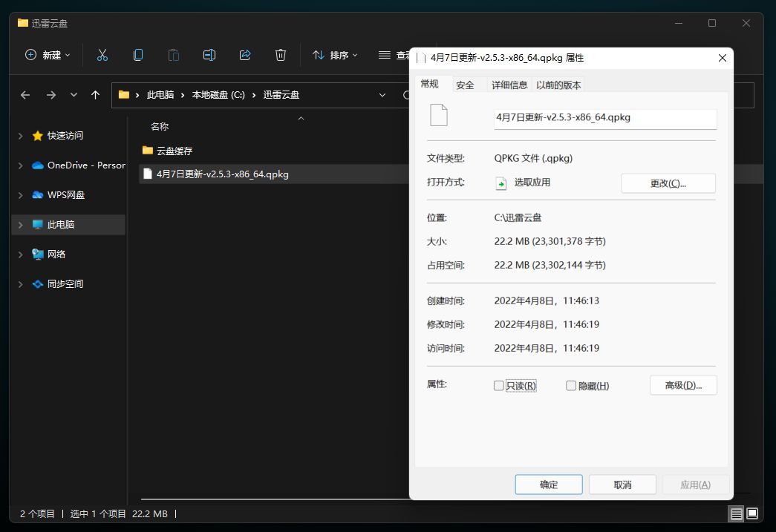The width and height of the screenshot is (776, 532).
Task: Switch to details view icon in status bar
Action: tap(737, 514)
